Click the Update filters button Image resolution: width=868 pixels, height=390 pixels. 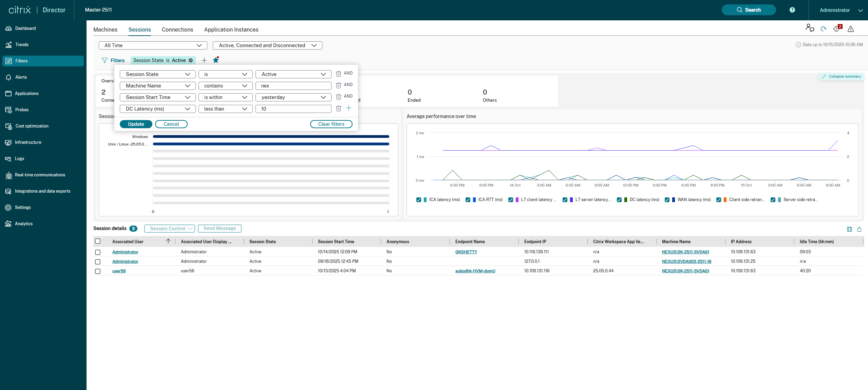click(136, 124)
